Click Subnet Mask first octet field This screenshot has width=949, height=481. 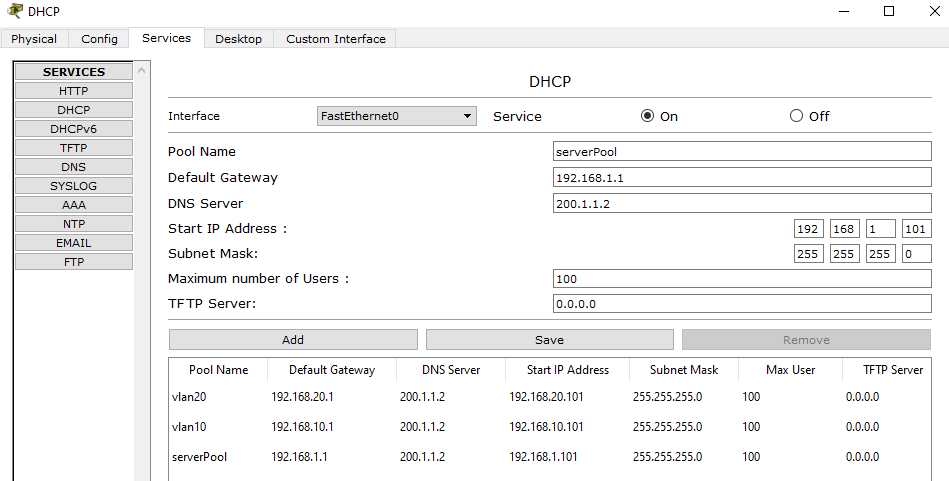tap(808, 254)
